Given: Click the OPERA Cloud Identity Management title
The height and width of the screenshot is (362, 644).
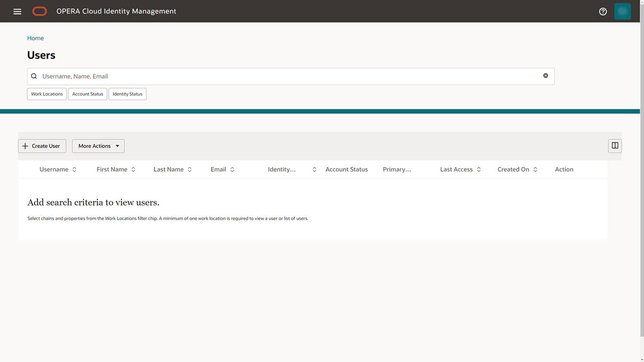Looking at the screenshot, I should [x=116, y=11].
